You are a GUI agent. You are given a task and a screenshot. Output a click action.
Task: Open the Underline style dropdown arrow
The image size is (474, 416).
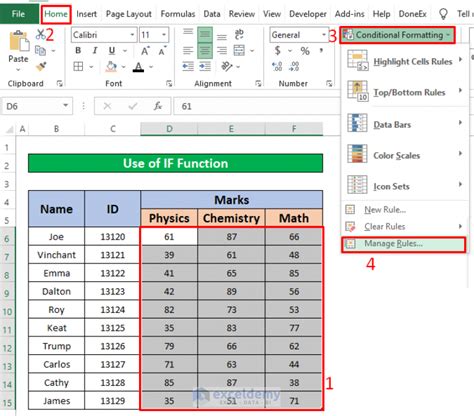point(125,51)
